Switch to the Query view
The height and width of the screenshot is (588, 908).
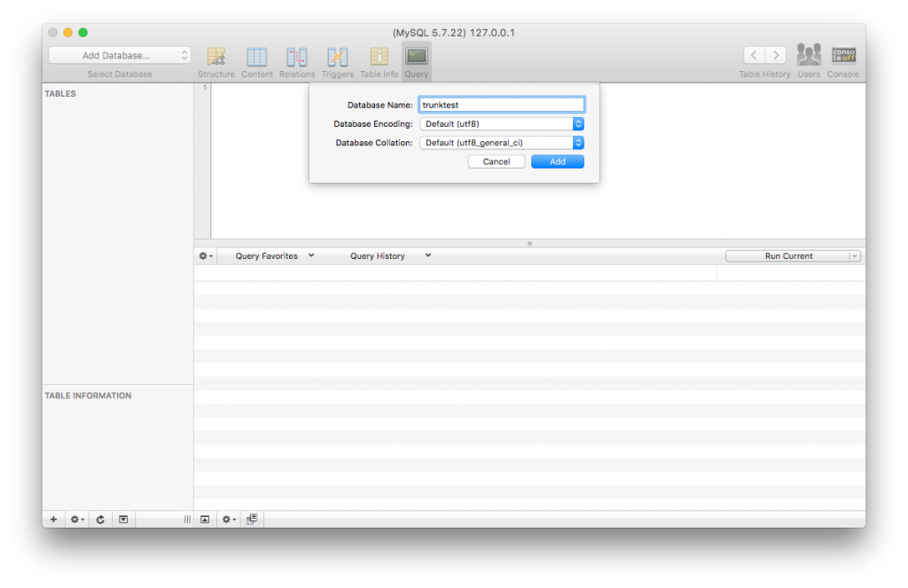point(417,62)
